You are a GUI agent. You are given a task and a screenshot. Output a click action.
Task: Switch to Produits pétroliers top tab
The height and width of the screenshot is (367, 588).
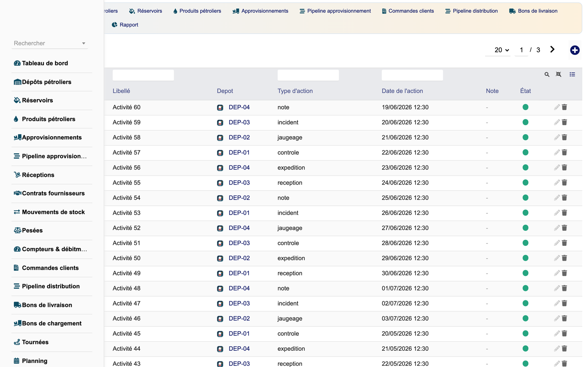click(197, 11)
